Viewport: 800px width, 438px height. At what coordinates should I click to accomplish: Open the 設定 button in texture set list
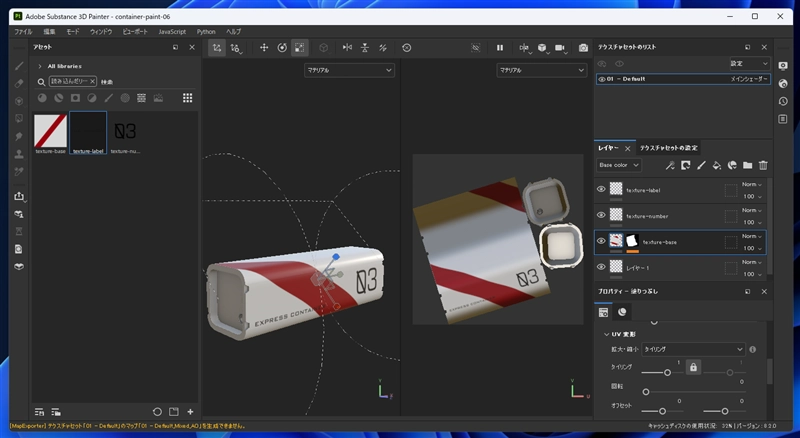pyautogui.click(x=750, y=62)
